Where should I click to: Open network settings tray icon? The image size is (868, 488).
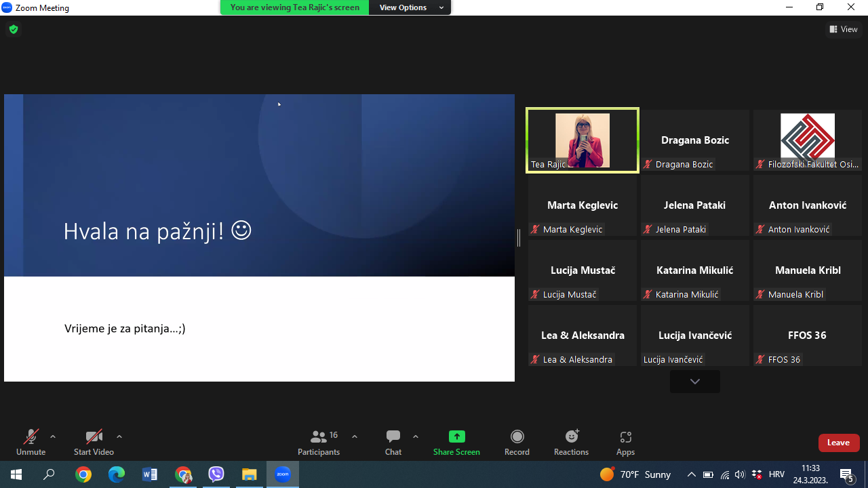724,474
